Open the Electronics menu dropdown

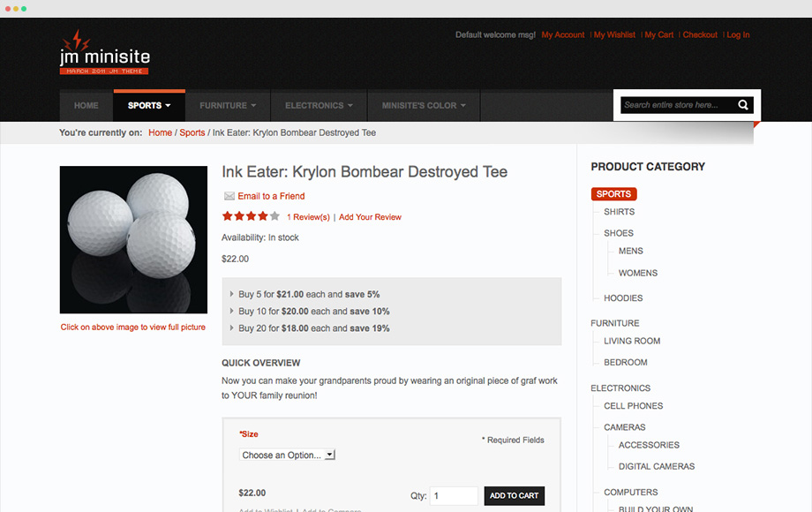pyautogui.click(x=319, y=106)
